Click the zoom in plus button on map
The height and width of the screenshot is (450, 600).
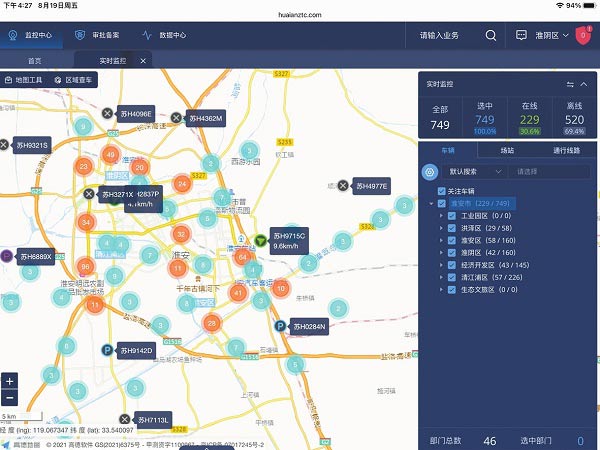click(x=10, y=381)
